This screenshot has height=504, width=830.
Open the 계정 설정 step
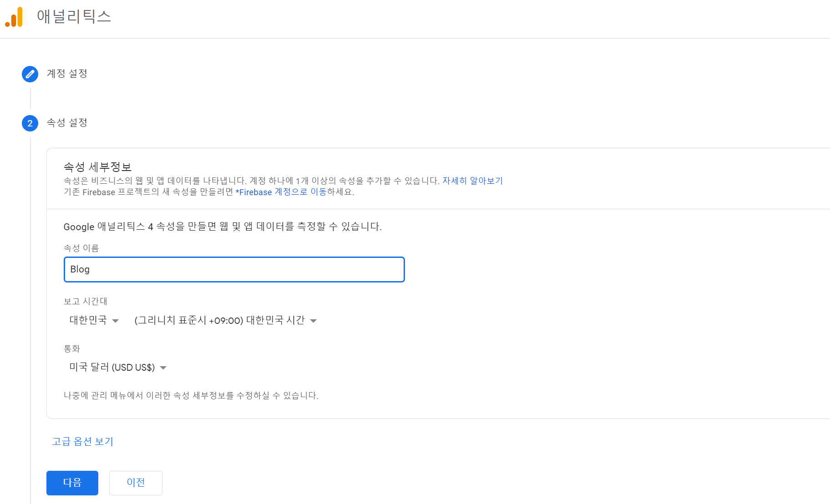click(67, 73)
